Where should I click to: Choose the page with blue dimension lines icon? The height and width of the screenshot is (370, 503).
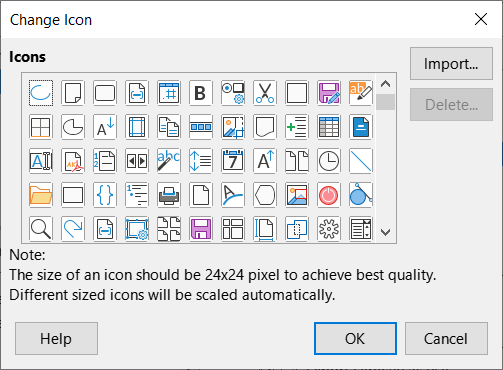click(265, 229)
